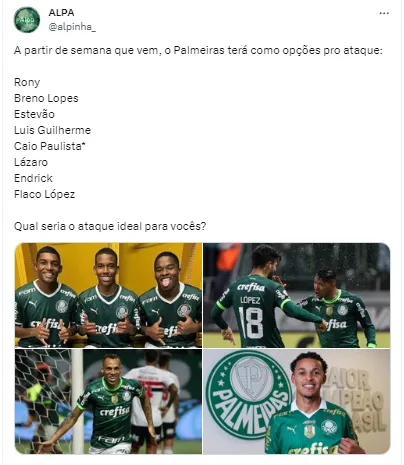Open the @alpinha_ handle link
The width and height of the screenshot is (404, 465).
point(72,27)
